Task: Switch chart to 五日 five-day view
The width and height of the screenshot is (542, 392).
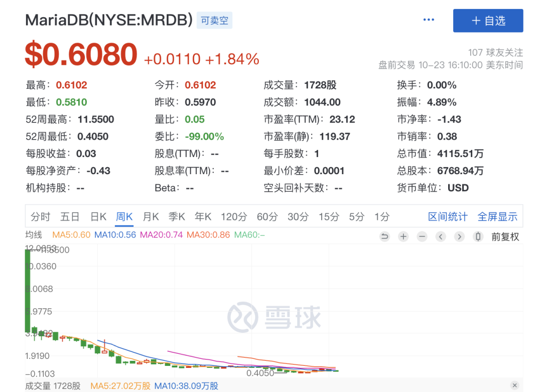Action: pyautogui.click(x=70, y=217)
